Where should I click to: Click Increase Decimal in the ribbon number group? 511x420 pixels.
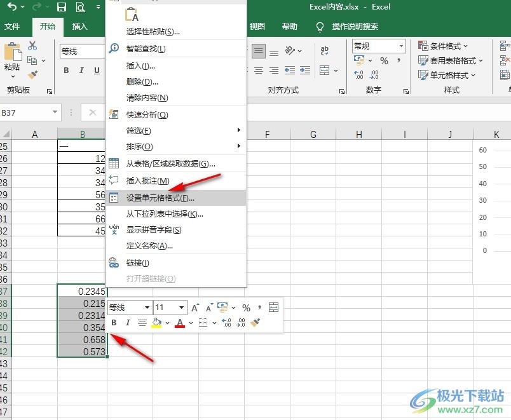(x=358, y=75)
